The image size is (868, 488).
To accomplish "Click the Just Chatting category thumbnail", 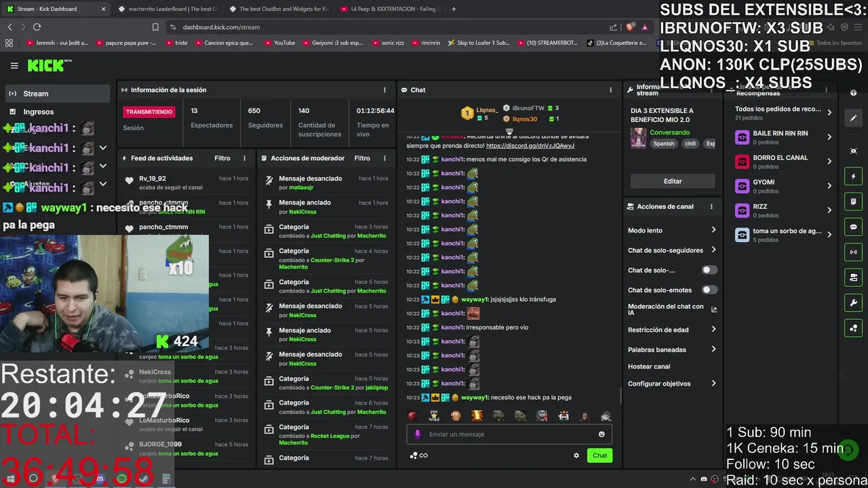I will tap(638, 138).
